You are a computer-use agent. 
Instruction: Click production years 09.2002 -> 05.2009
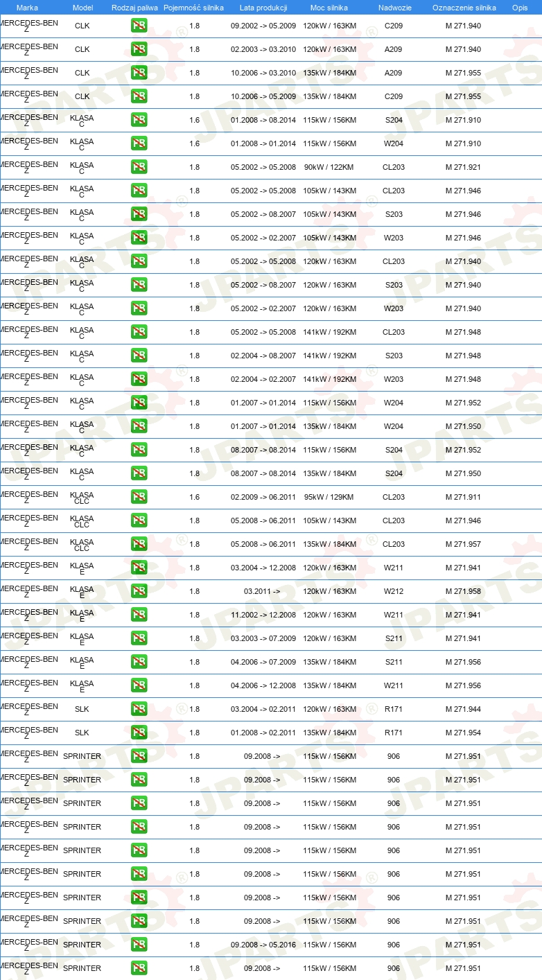click(263, 26)
